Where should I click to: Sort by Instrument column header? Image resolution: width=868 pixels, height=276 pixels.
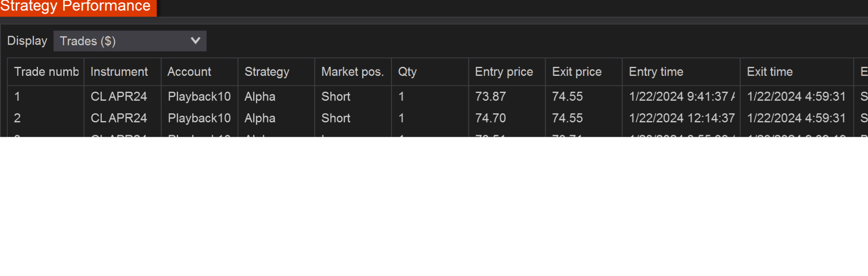[119, 72]
